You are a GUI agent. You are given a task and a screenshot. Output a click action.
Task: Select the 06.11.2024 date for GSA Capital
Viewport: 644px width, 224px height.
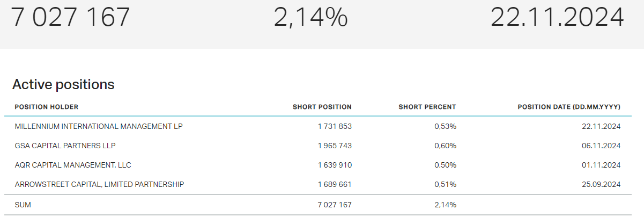tap(602, 146)
